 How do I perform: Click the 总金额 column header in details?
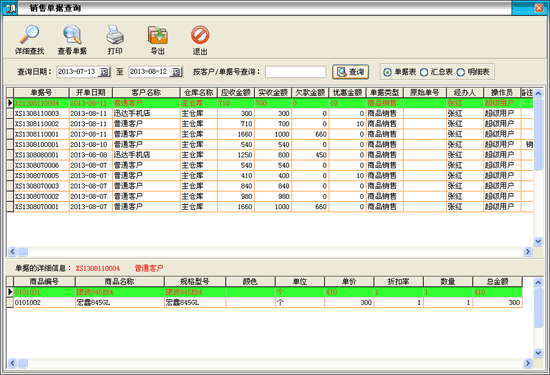[x=497, y=281]
